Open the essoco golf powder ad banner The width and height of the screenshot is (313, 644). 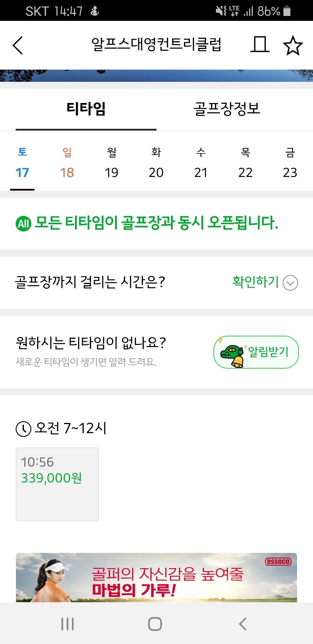pyautogui.click(x=156, y=577)
